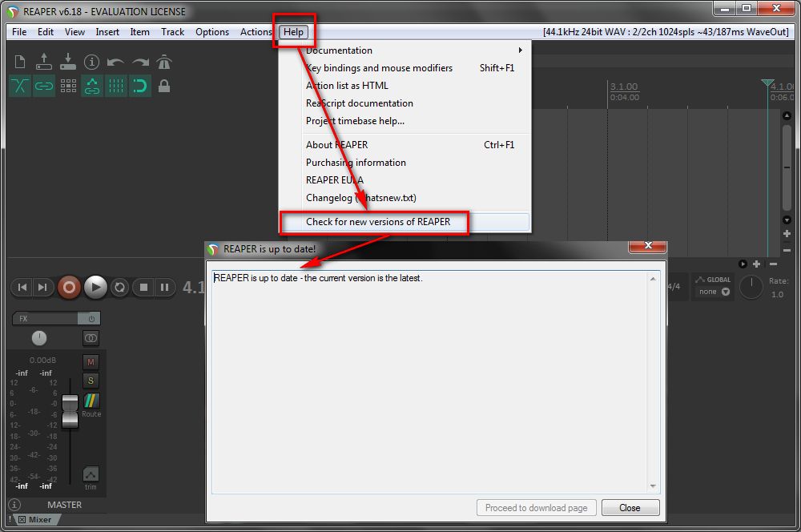The width and height of the screenshot is (801, 532).
Task: Open the master track trim envelope button
Action: click(x=91, y=474)
